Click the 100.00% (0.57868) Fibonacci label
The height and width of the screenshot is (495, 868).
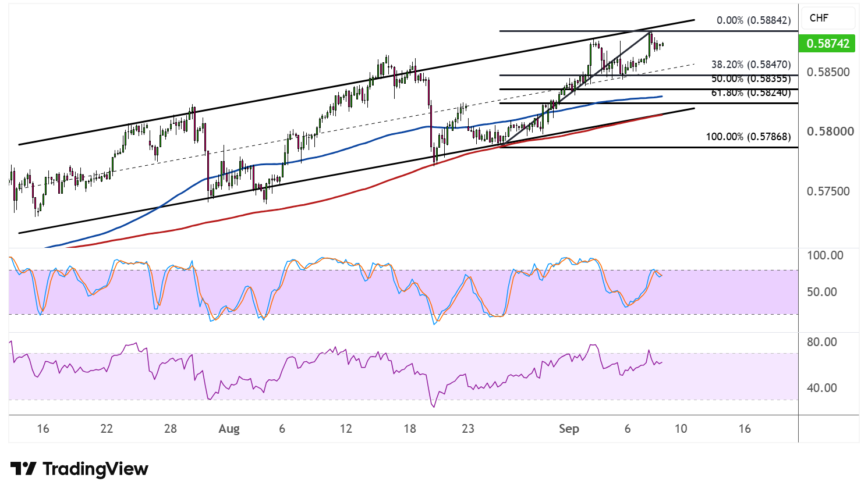point(748,137)
